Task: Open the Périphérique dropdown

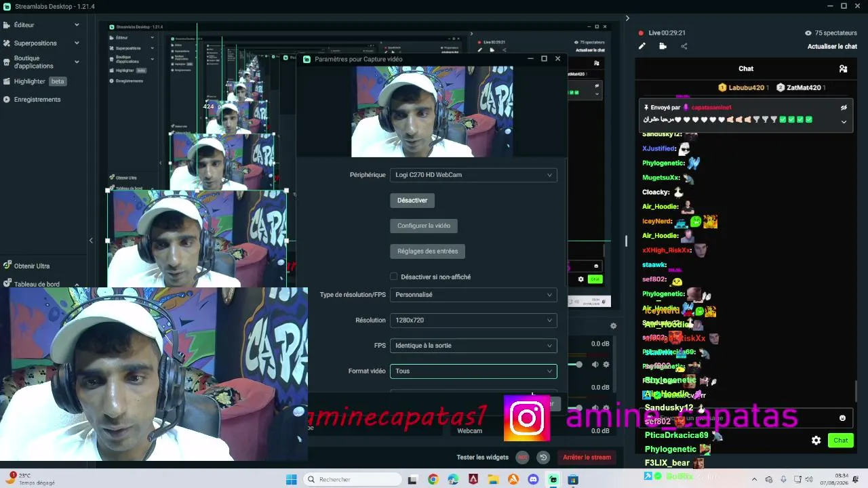Action: 473,175
